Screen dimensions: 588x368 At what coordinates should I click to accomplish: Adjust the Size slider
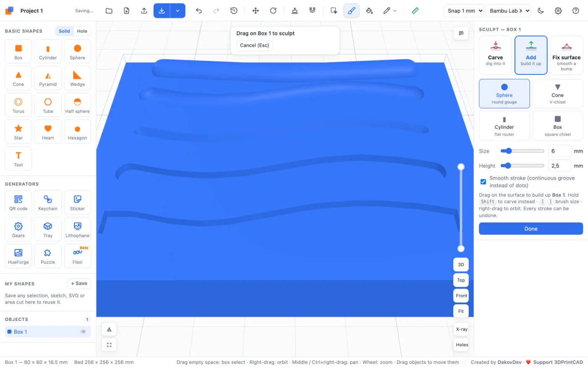(522, 151)
